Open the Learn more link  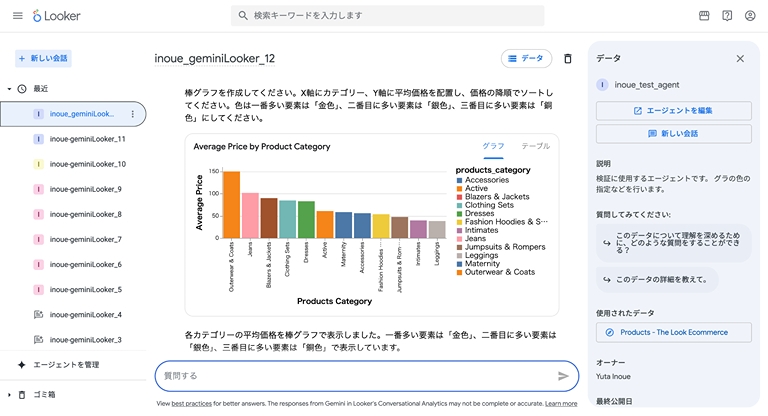[x=561, y=404]
